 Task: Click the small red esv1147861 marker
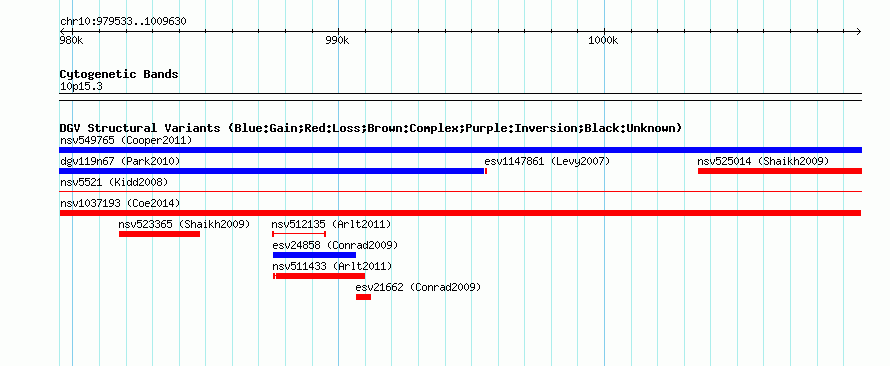(486, 171)
